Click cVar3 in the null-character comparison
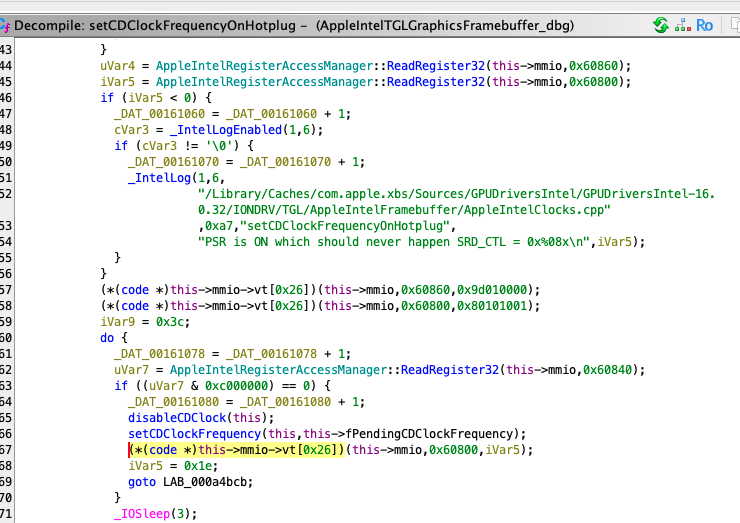Image resolution: width=740 pixels, height=523 pixels. 160,146
